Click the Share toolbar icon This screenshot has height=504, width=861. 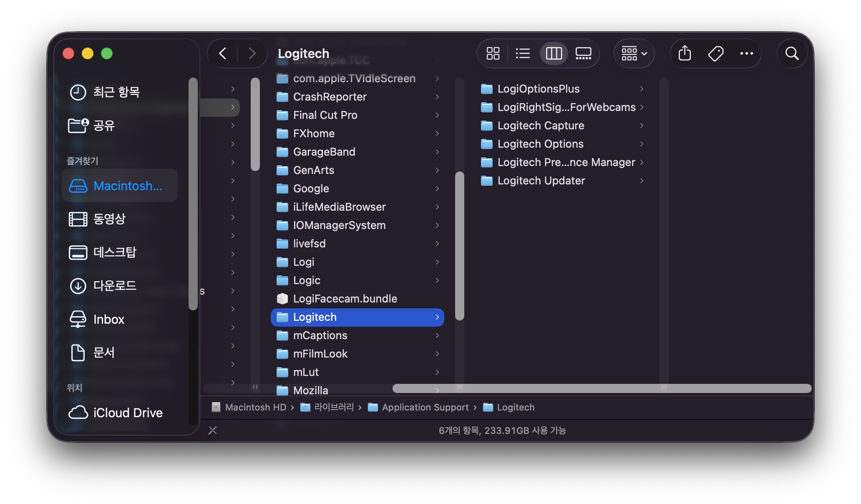pyautogui.click(x=685, y=53)
